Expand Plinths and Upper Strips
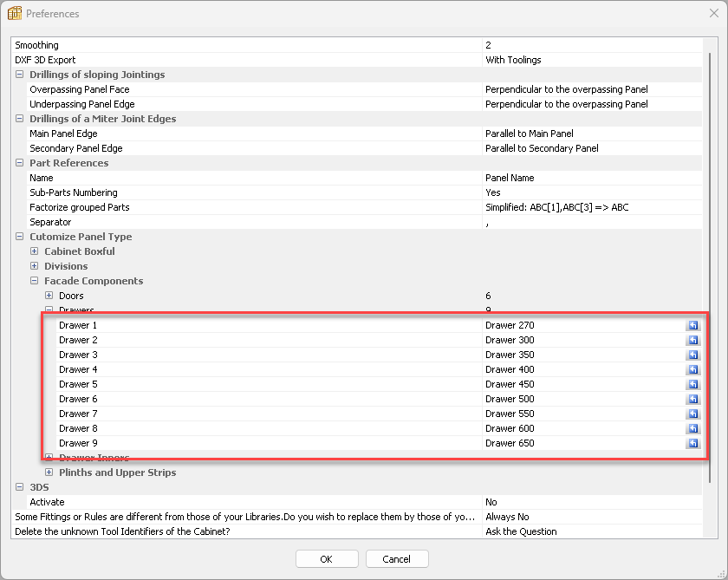The height and width of the screenshot is (580, 728). (49, 472)
